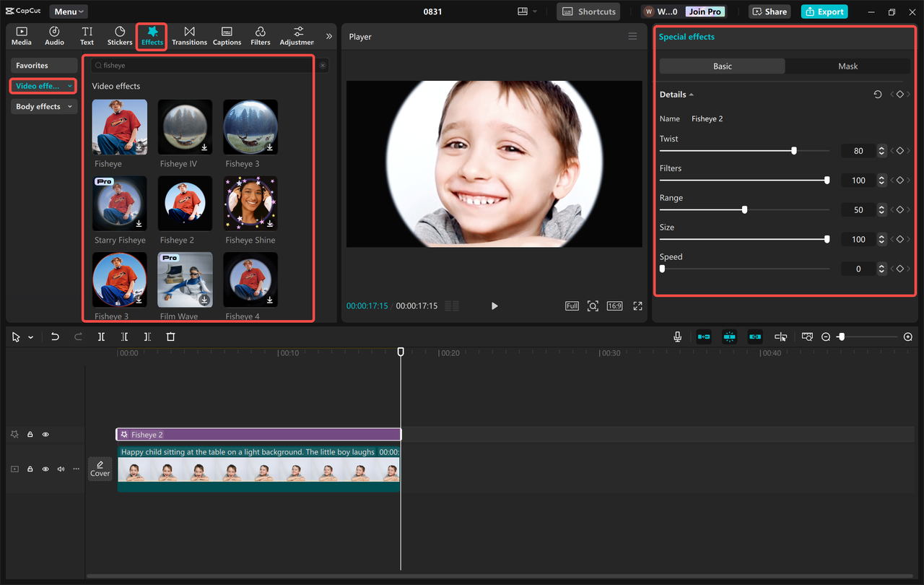This screenshot has width=924, height=585.
Task: Click the Full quality button in player
Action: (x=572, y=306)
